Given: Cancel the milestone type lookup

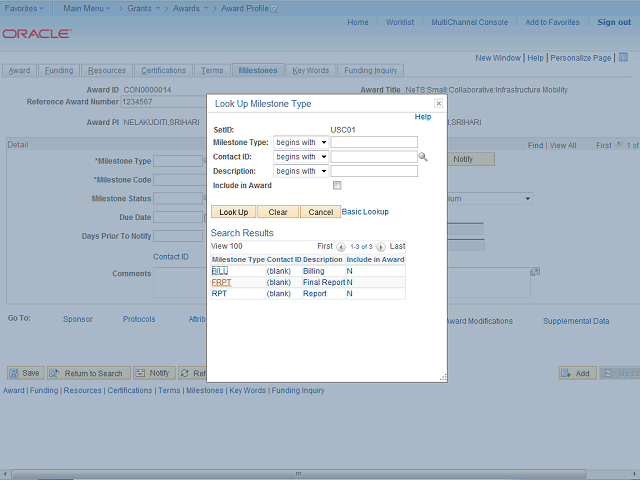Looking at the screenshot, I should tap(320, 212).
